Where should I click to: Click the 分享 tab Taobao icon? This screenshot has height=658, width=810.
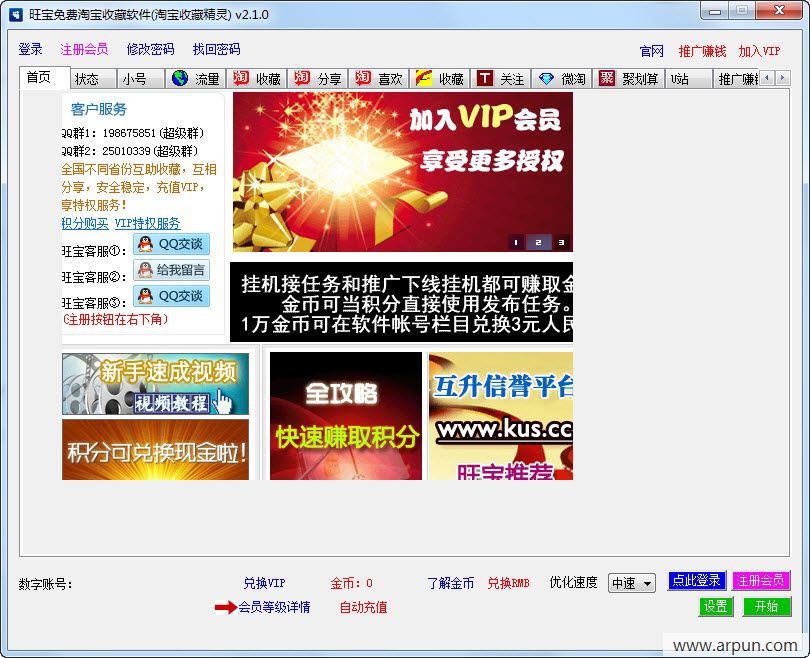point(302,79)
